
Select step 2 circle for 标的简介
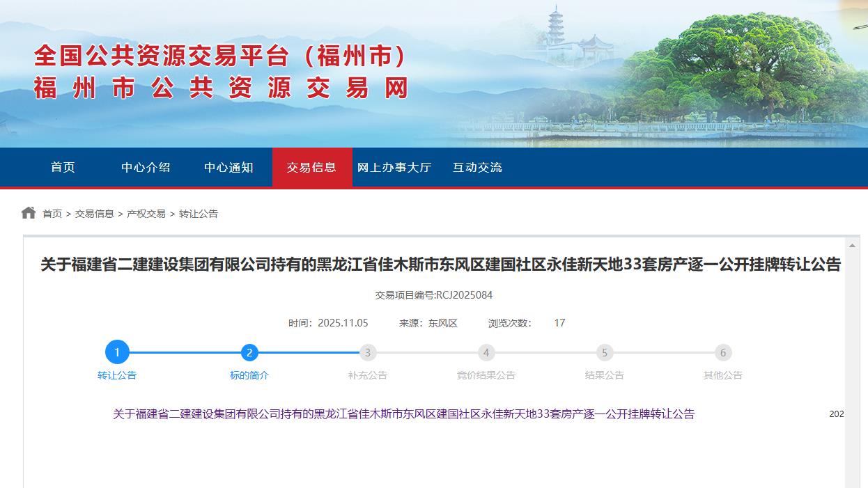pos(249,352)
